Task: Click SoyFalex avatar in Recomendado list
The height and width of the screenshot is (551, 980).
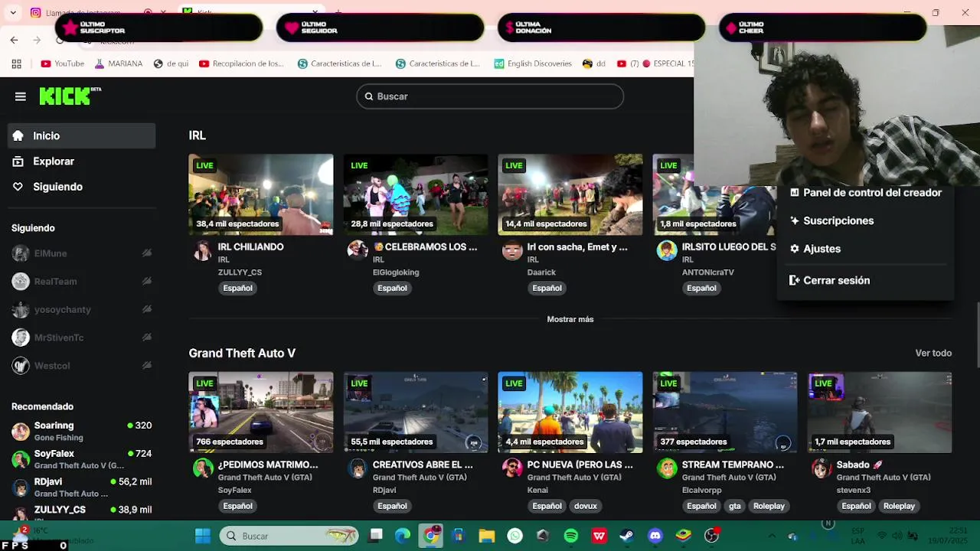Action: pos(21,459)
